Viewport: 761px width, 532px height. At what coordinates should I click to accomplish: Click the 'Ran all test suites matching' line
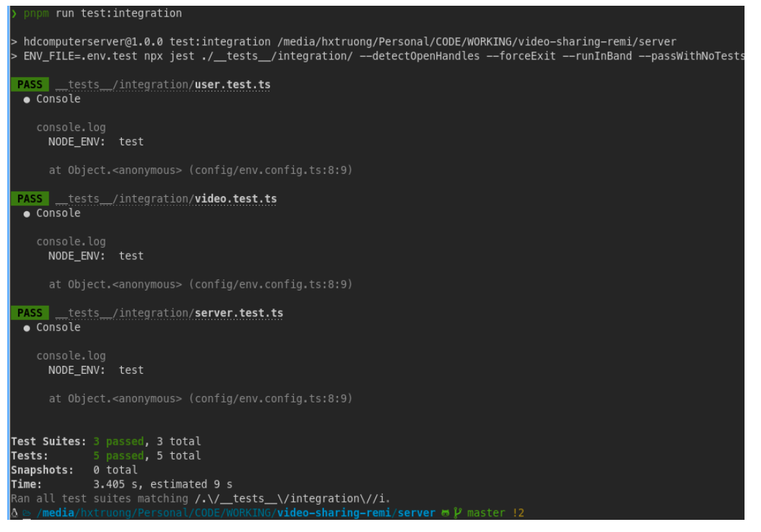point(201,498)
